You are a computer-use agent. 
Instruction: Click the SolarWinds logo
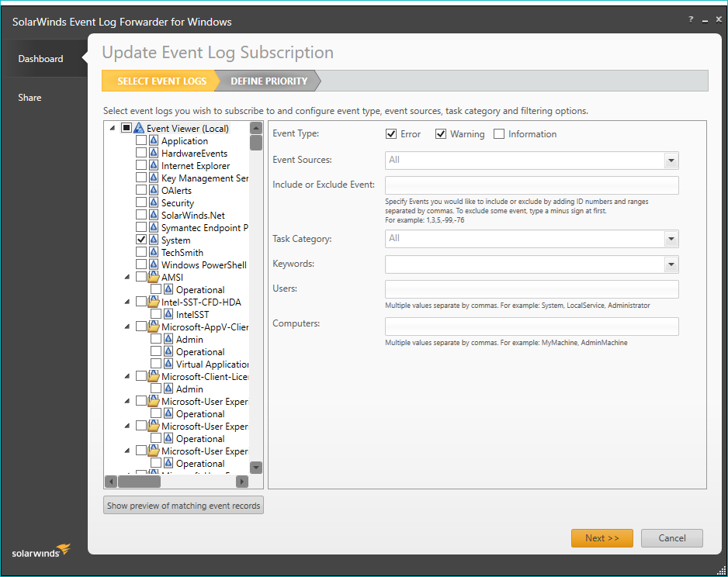pos(40,551)
